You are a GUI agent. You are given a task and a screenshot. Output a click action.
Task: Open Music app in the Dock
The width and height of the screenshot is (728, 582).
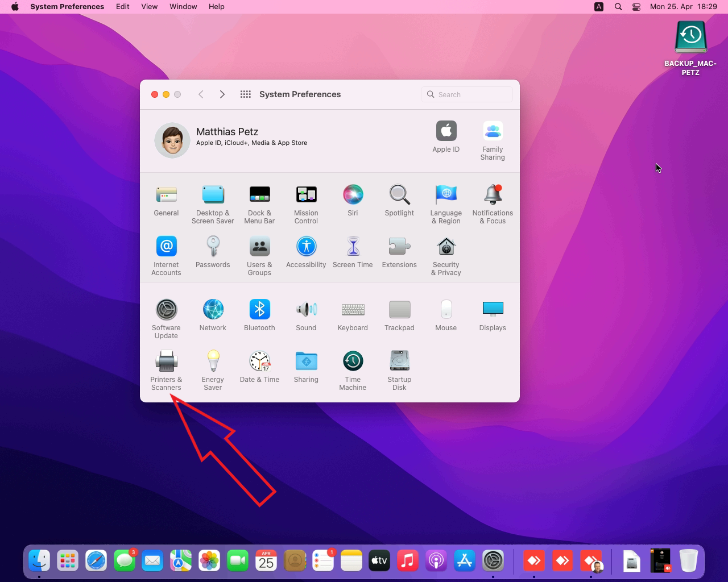[x=408, y=561]
